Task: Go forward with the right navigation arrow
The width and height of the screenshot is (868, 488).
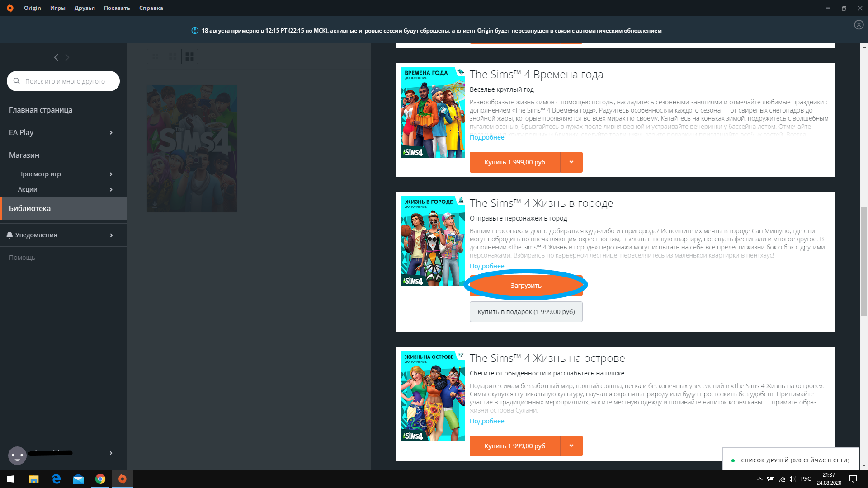Action: point(67,57)
